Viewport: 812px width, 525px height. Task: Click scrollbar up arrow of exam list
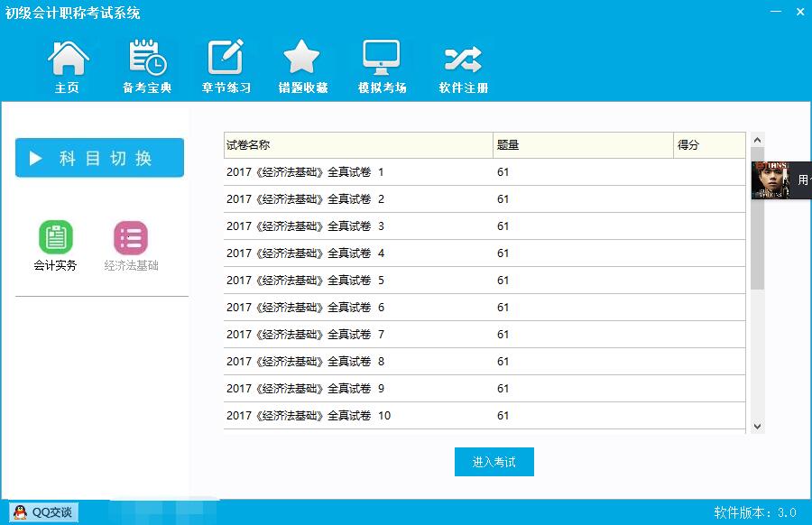tap(757, 140)
